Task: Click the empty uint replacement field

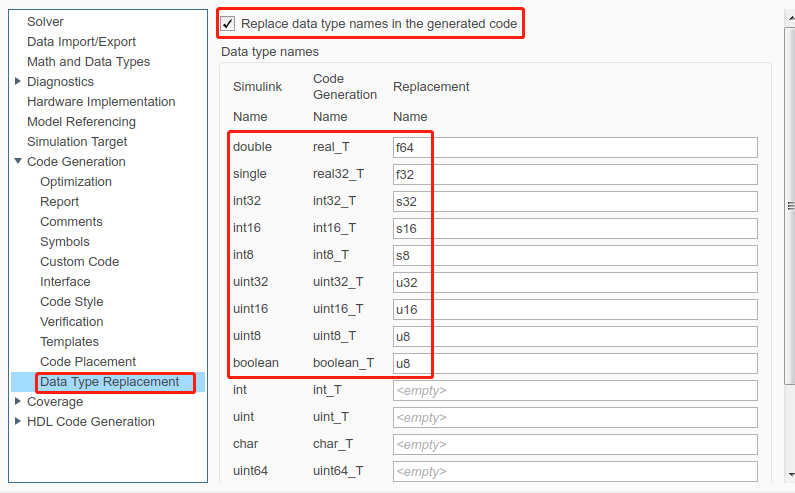Action: 575,417
